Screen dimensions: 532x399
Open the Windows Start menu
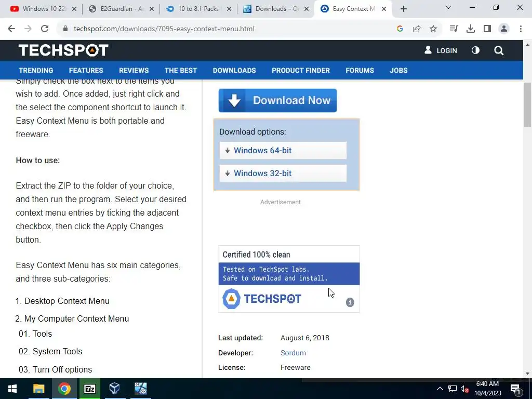pyautogui.click(x=12, y=389)
